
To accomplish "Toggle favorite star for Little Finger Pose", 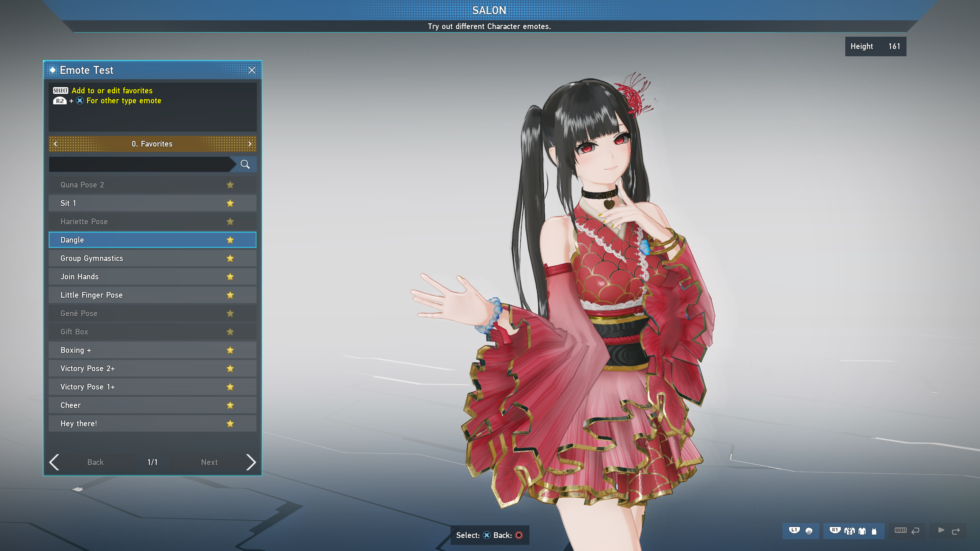I will pos(230,295).
